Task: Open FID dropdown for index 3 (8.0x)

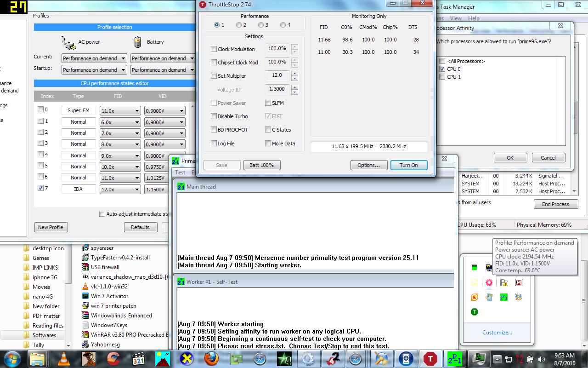Action: click(120, 144)
